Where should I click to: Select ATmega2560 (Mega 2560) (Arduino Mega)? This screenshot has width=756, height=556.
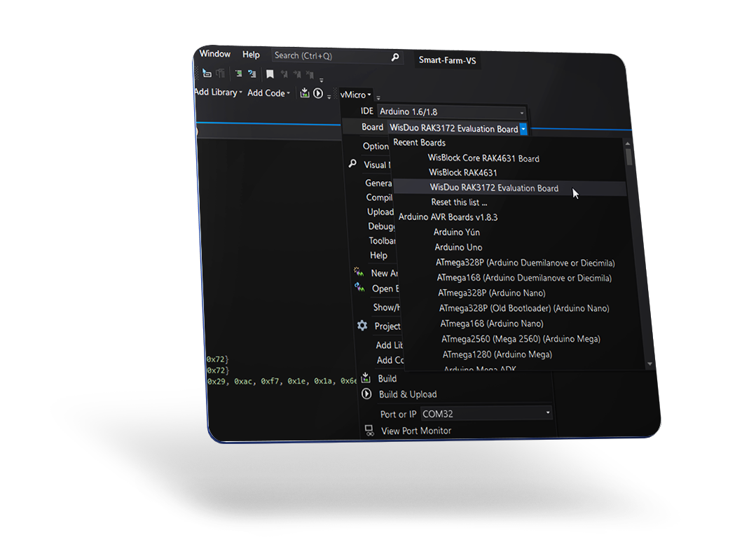[521, 339]
